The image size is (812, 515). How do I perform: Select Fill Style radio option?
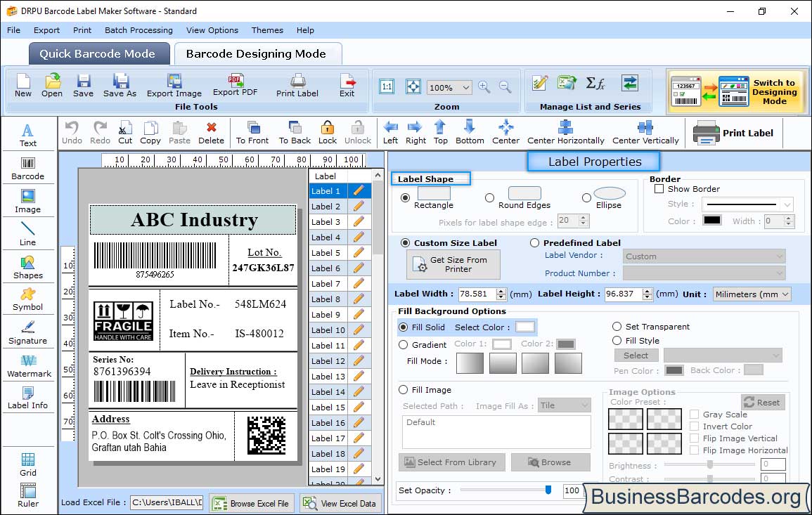pos(617,341)
